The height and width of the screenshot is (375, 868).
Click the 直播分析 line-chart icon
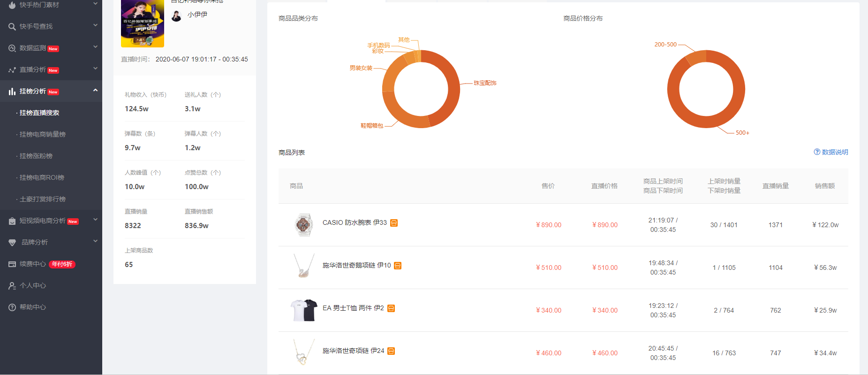[x=12, y=70]
